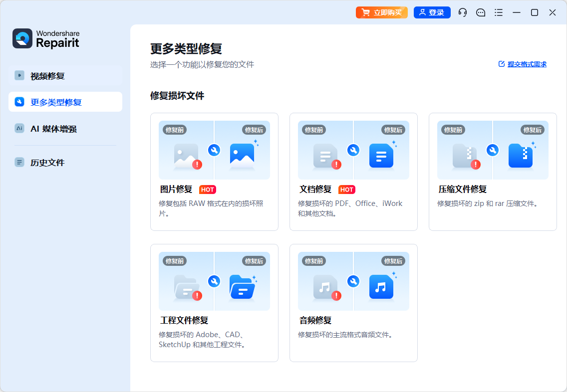Select the 工程文件修复 card title
This screenshot has width=567, height=392.
point(184,320)
